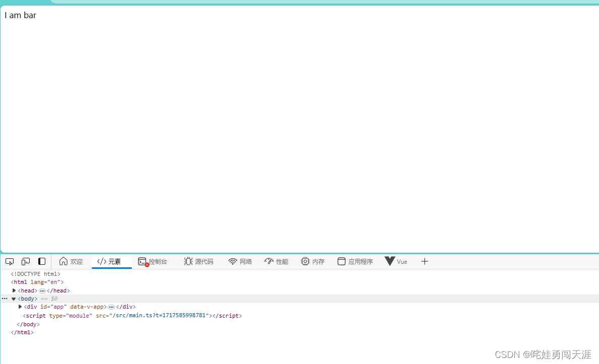Collapse the body element node
599x364 pixels.
[14, 299]
